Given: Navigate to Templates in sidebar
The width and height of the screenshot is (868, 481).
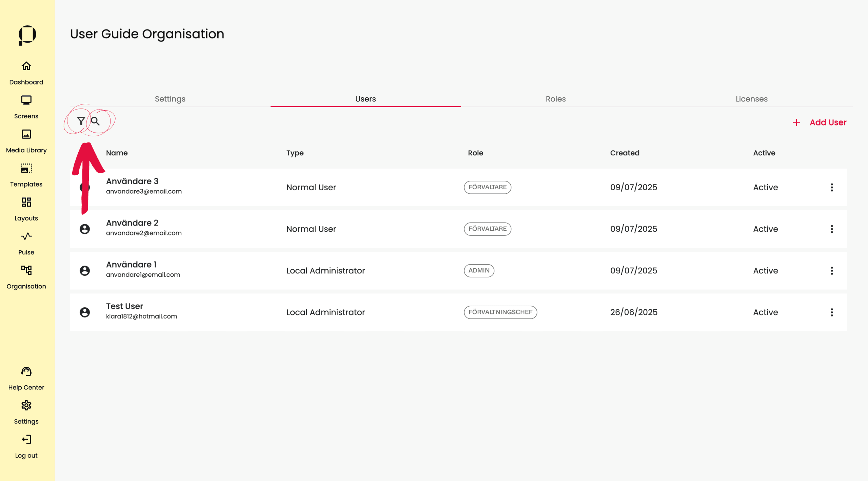Looking at the screenshot, I should pos(26,175).
